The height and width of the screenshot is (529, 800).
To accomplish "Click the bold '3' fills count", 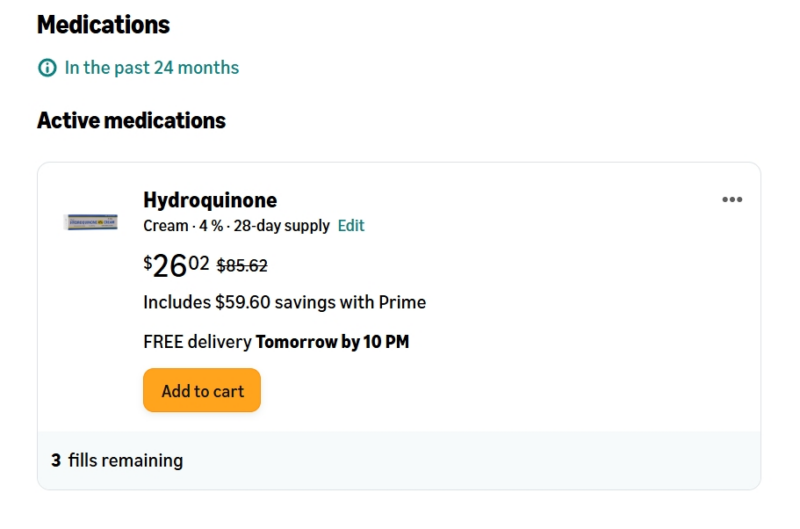I will tap(56, 461).
